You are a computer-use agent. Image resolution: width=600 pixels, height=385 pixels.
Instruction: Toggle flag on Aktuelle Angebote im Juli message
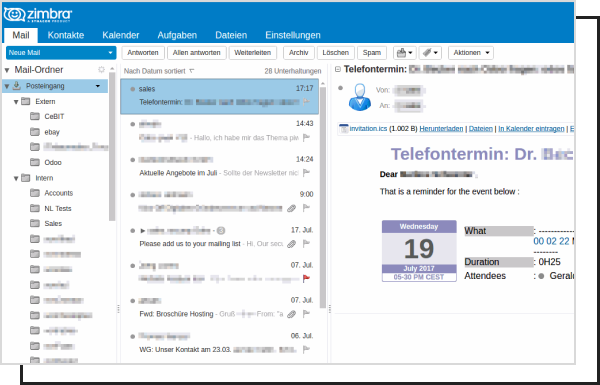pyautogui.click(x=306, y=173)
